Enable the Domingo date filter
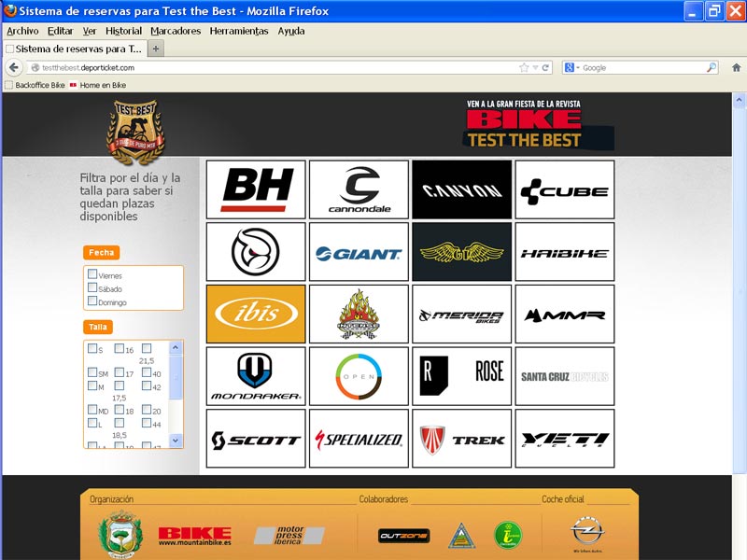 [x=92, y=301]
